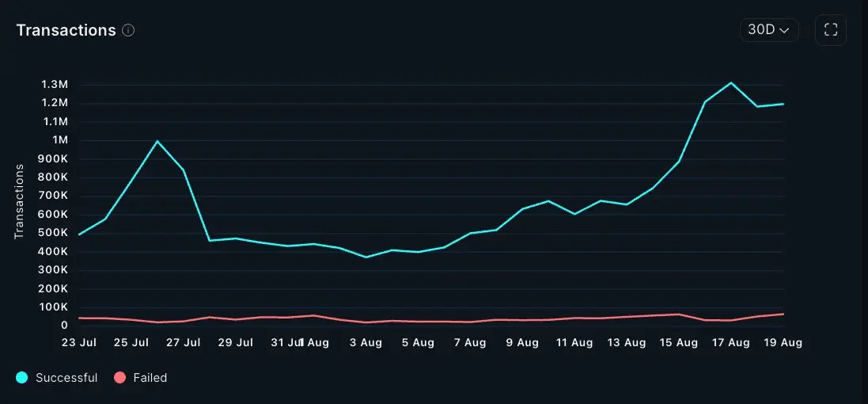
Task: Click the 23 Jul x-axis label
Action: [x=79, y=342]
